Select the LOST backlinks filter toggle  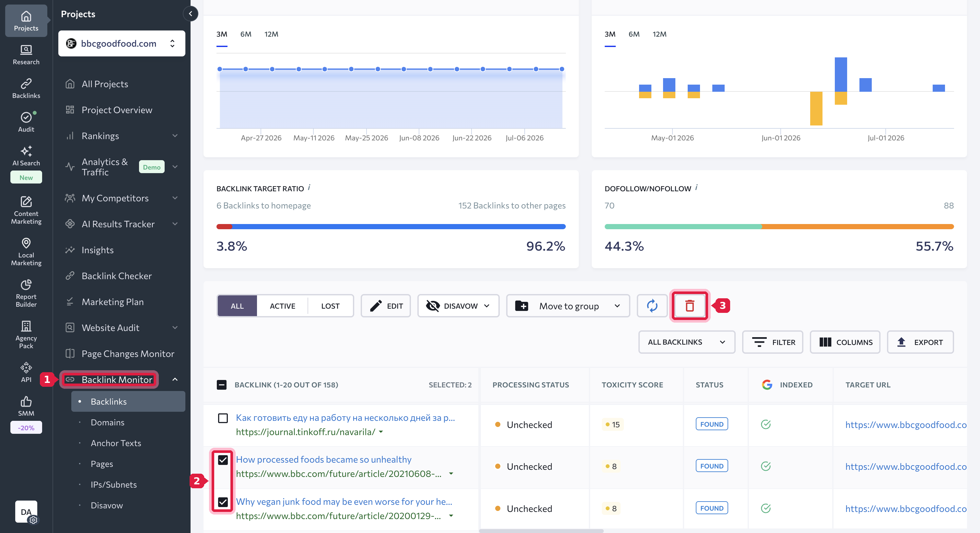click(330, 306)
